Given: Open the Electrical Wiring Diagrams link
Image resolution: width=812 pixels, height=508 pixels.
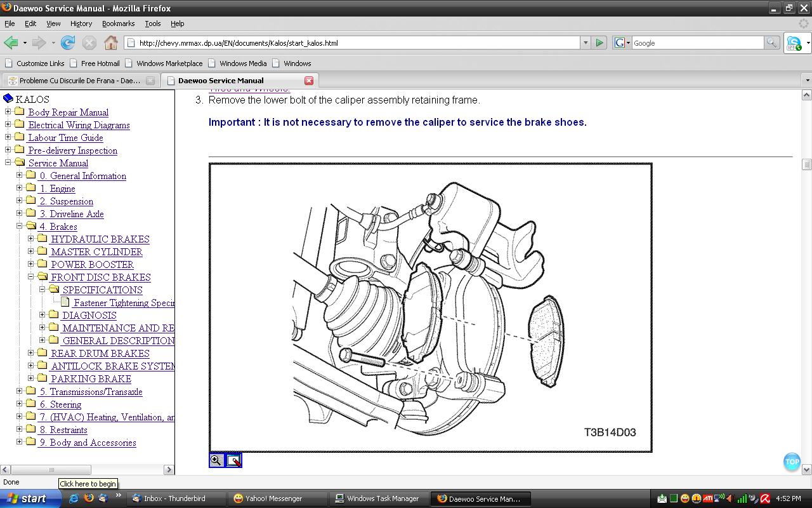Looking at the screenshot, I should [79, 125].
